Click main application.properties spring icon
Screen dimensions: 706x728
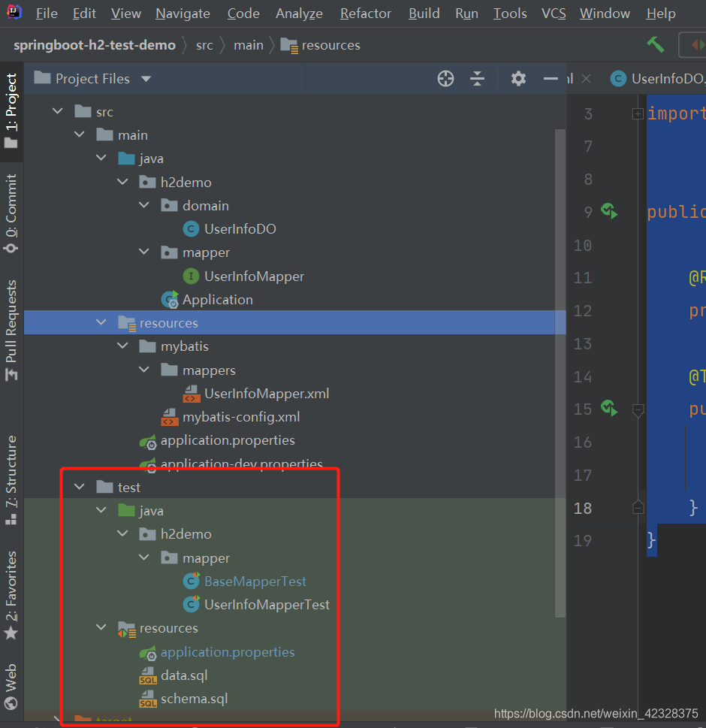tap(148, 441)
